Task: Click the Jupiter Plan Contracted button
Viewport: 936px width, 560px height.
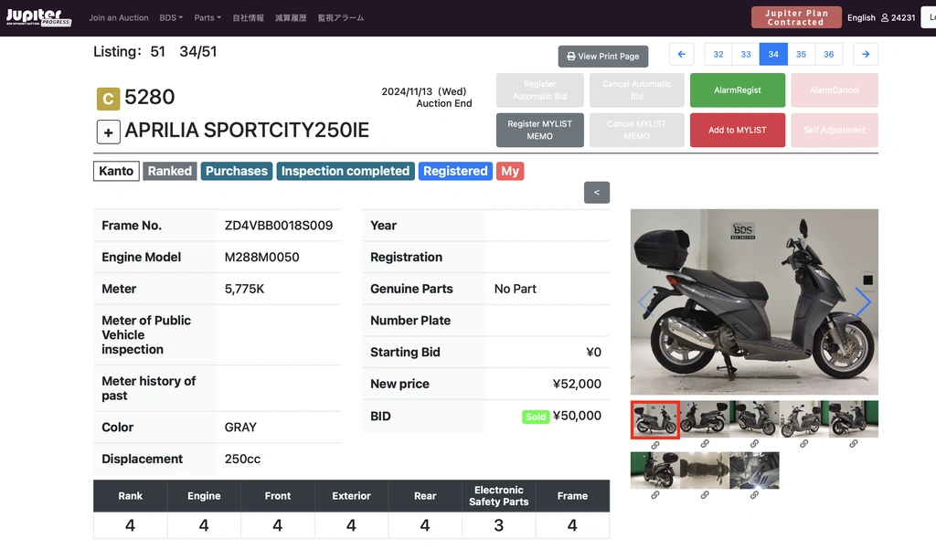Action: tap(796, 17)
